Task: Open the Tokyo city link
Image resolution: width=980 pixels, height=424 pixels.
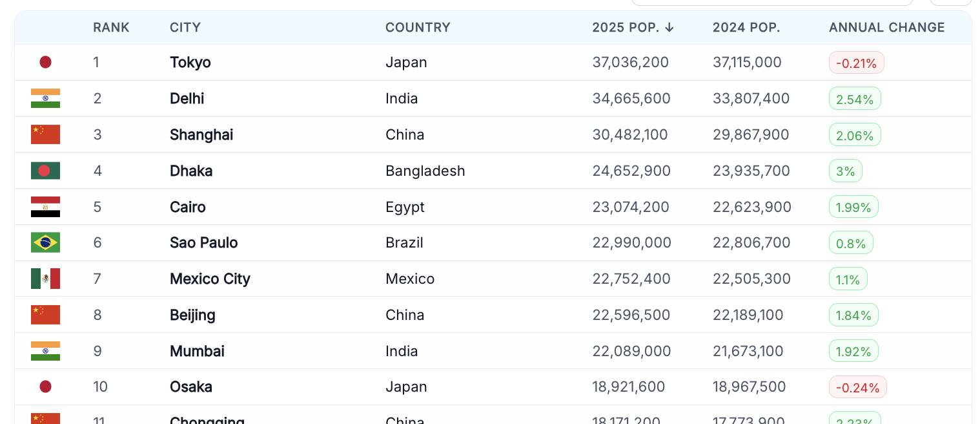Action: (190, 63)
